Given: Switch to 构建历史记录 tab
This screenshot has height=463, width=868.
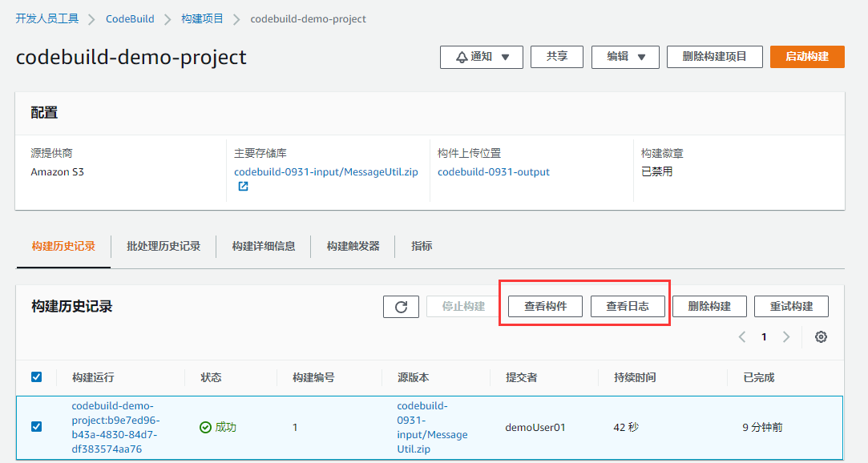Looking at the screenshot, I should pyautogui.click(x=63, y=246).
